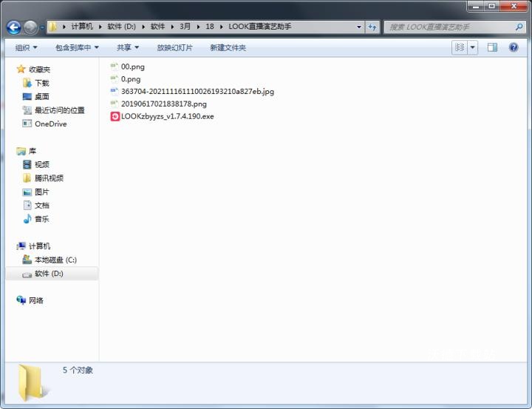Viewport: 532px width, 409px height.
Task: Click the Forward navigation arrow
Action: click(30, 27)
